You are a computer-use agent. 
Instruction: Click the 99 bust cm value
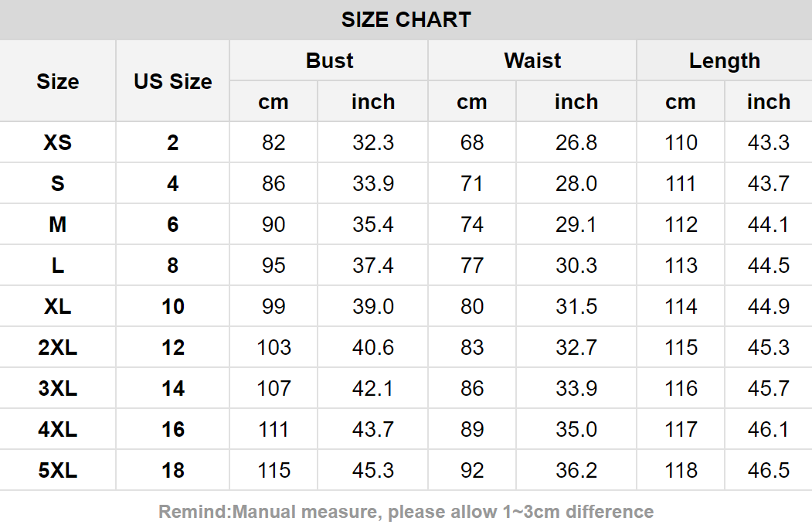(273, 307)
